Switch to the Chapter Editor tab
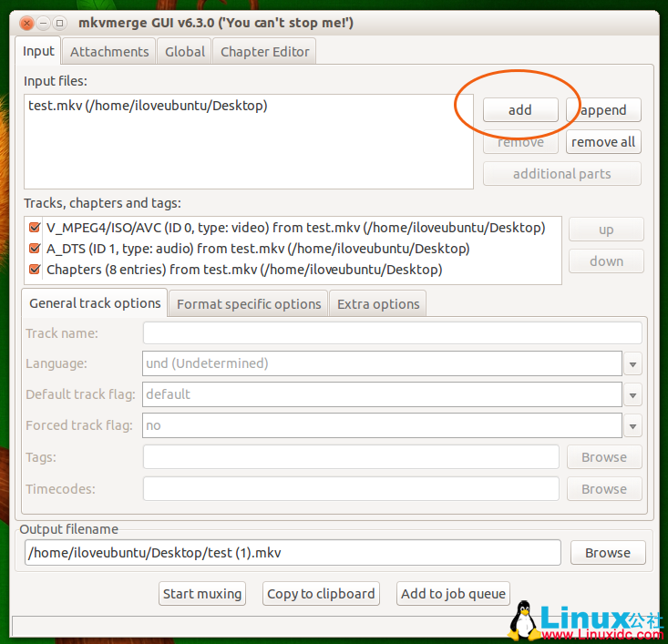 click(x=265, y=52)
